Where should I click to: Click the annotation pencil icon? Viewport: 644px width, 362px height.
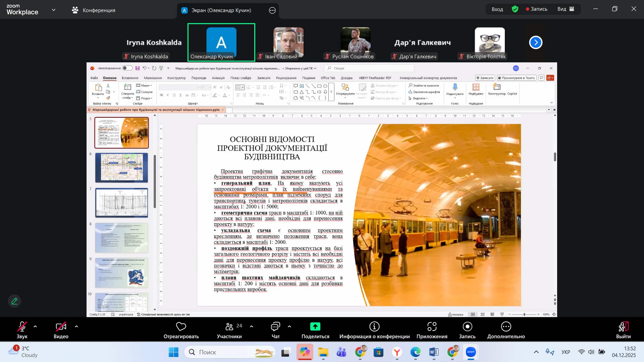point(14,301)
